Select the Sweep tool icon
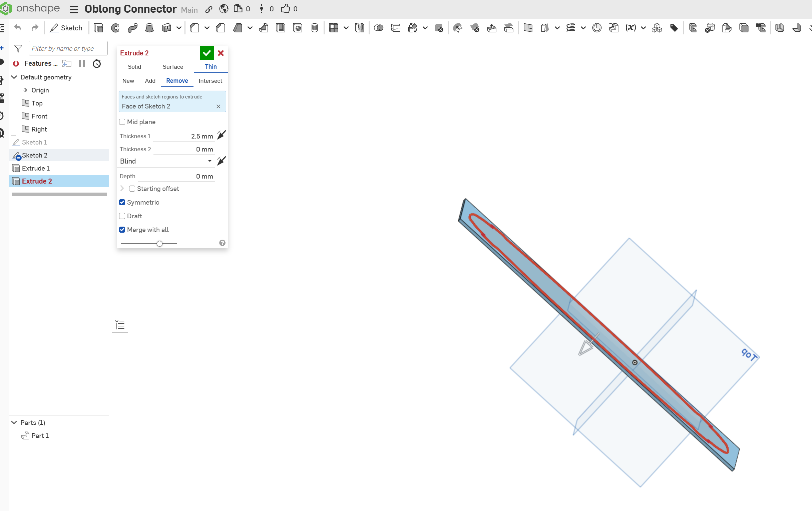This screenshot has height=511, width=812. pyautogui.click(x=132, y=28)
